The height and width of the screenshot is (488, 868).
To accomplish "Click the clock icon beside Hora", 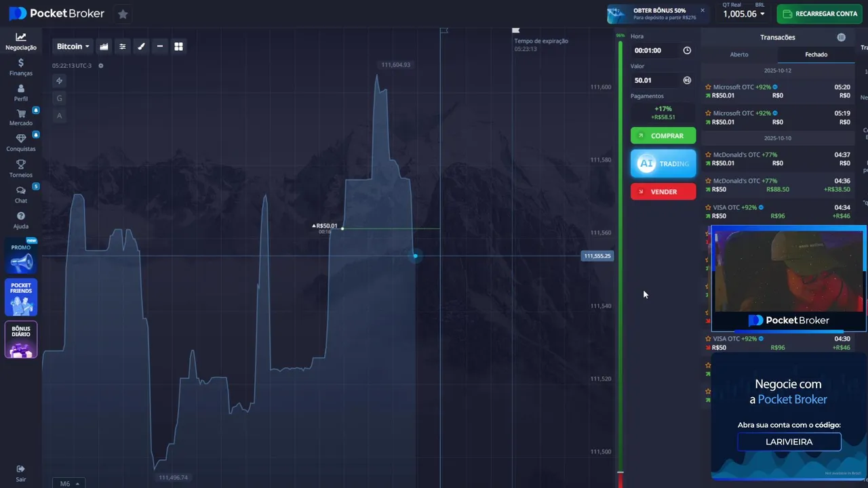I will point(687,50).
